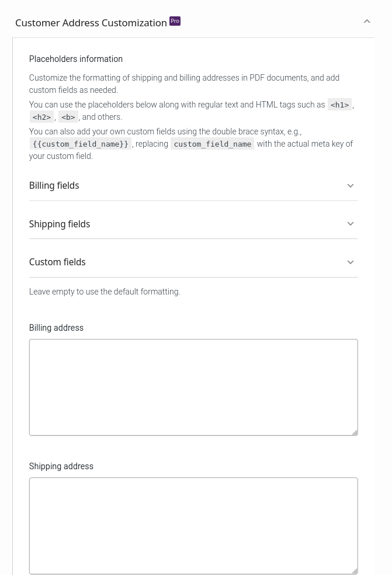Focus the Shipping address text area
Image resolution: width=392 pixels, height=575 pixels.
coord(193,526)
